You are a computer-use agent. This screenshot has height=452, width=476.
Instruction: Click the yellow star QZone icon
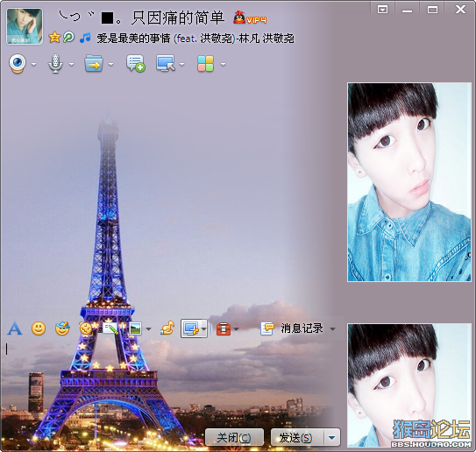click(54, 38)
